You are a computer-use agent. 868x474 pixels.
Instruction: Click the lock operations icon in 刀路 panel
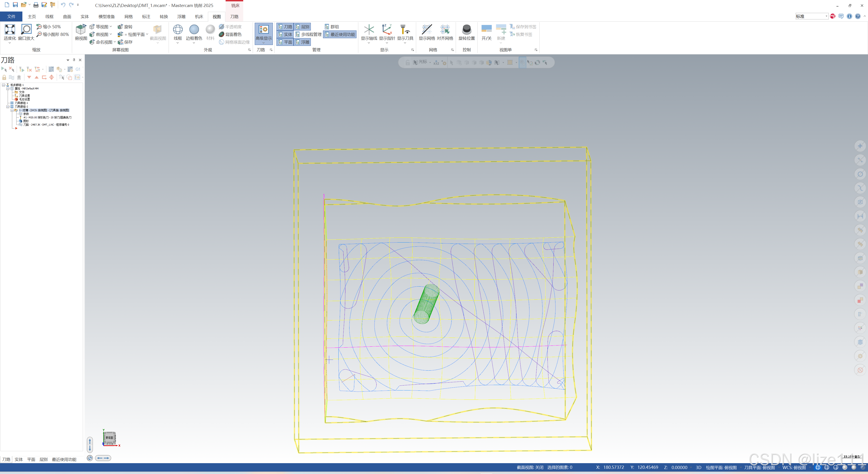click(4, 77)
